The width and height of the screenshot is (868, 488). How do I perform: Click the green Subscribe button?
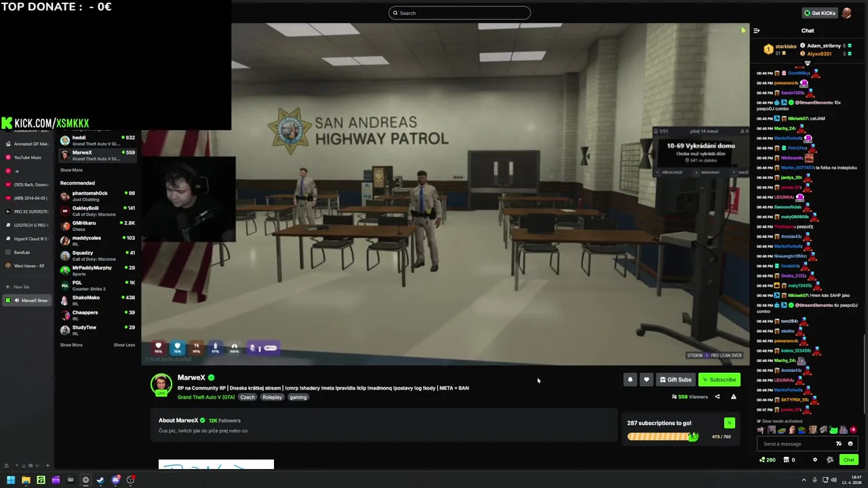(719, 380)
